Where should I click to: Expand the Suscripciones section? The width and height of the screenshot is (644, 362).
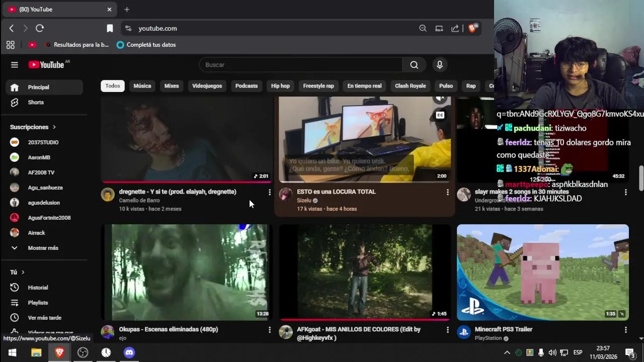[33, 127]
